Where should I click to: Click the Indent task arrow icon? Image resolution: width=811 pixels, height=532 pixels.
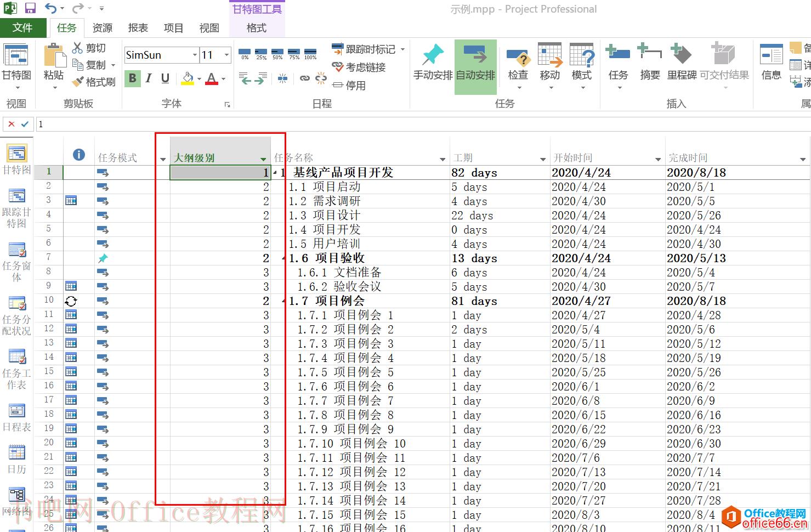[262, 78]
